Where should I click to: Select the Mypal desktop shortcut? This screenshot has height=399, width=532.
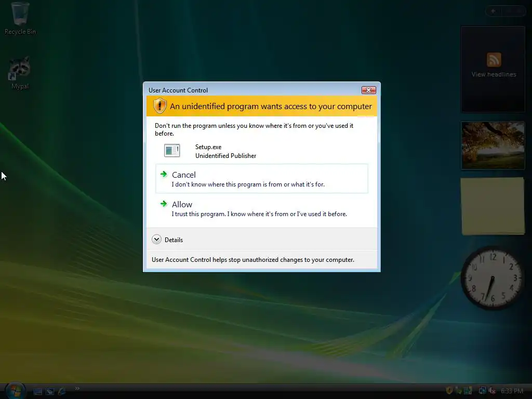(x=20, y=73)
